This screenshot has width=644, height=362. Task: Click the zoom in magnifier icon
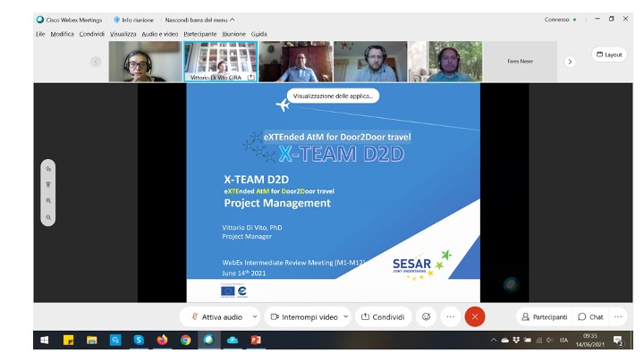click(x=48, y=201)
